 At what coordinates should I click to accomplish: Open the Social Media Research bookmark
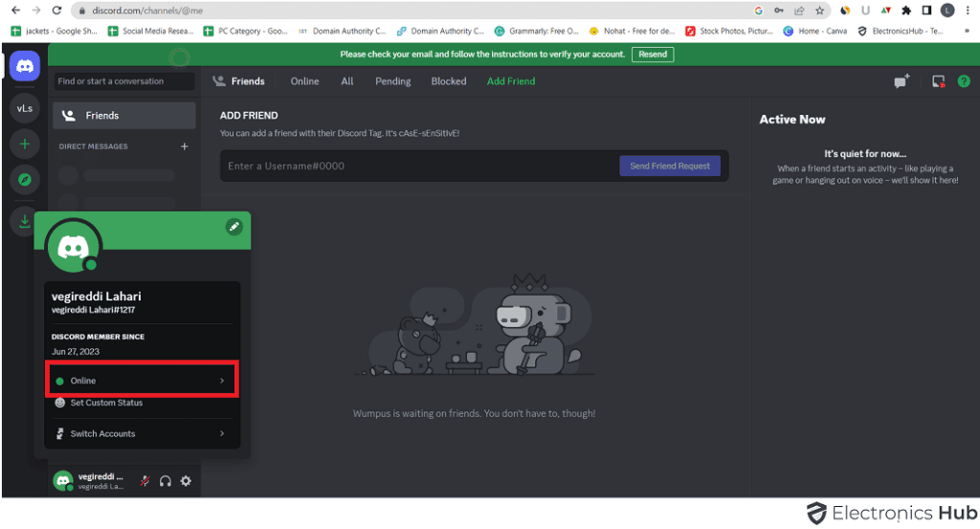click(x=150, y=32)
